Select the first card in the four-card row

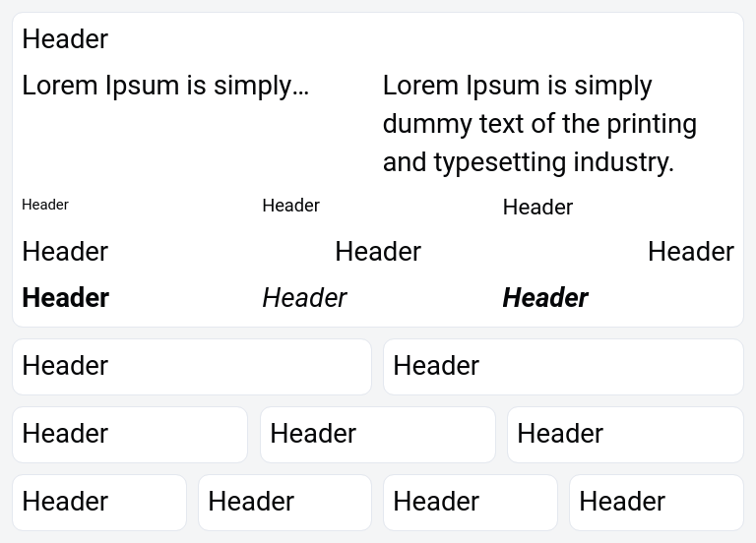coord(99,503)
